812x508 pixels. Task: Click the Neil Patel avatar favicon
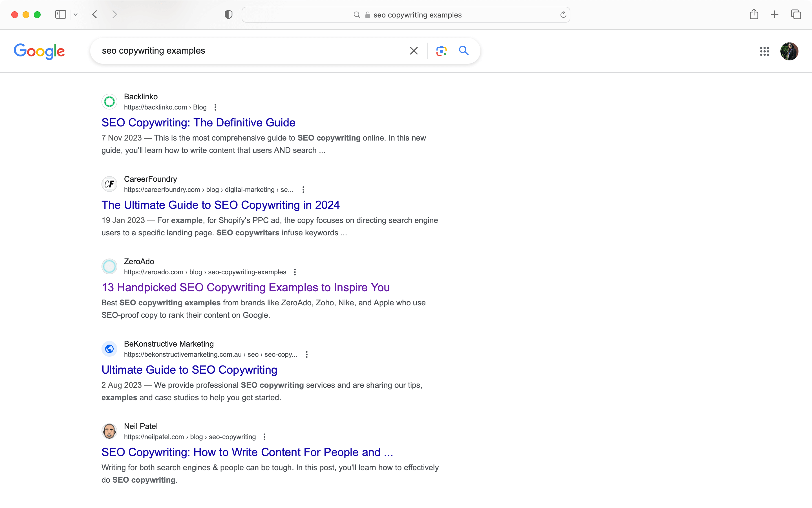tap(109, 431)
